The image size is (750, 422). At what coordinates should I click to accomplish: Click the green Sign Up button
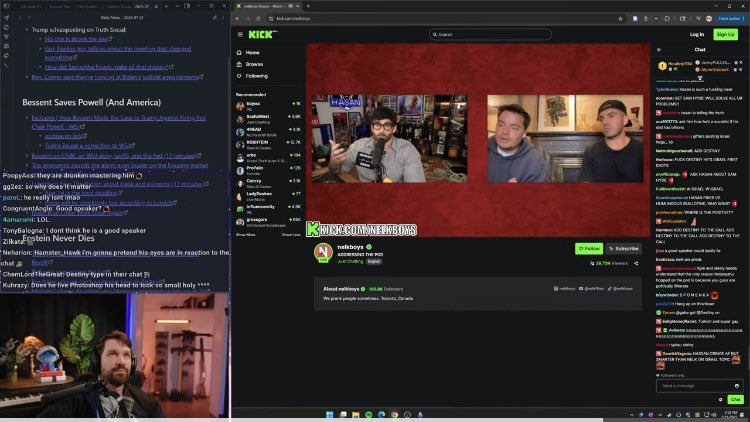(725, 34)
